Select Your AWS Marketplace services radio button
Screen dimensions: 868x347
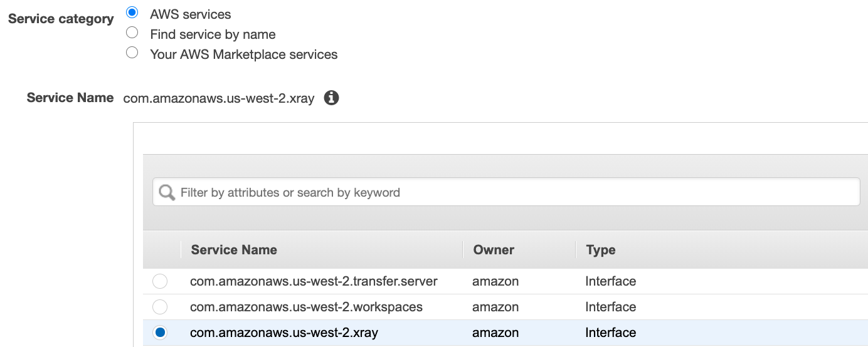click(x=132, y=53)
